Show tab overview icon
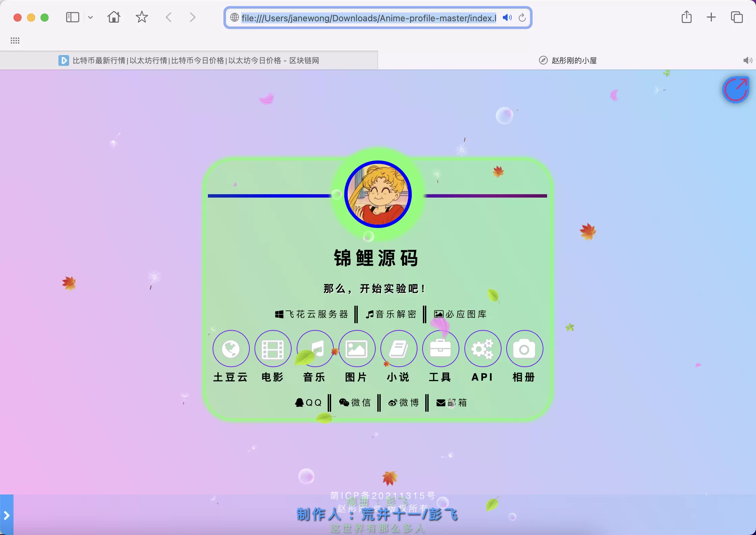Viewport: 756px width, 535px height. pos(737,17)
